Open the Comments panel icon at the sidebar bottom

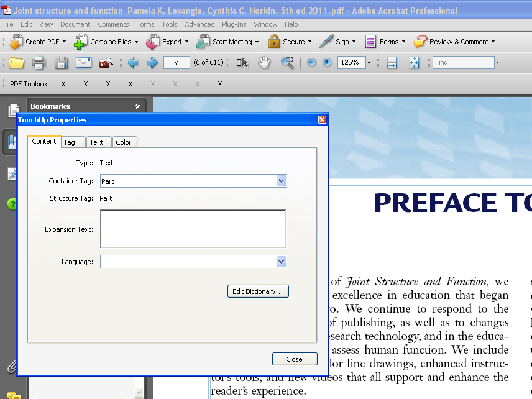click(x=14, y=395)
